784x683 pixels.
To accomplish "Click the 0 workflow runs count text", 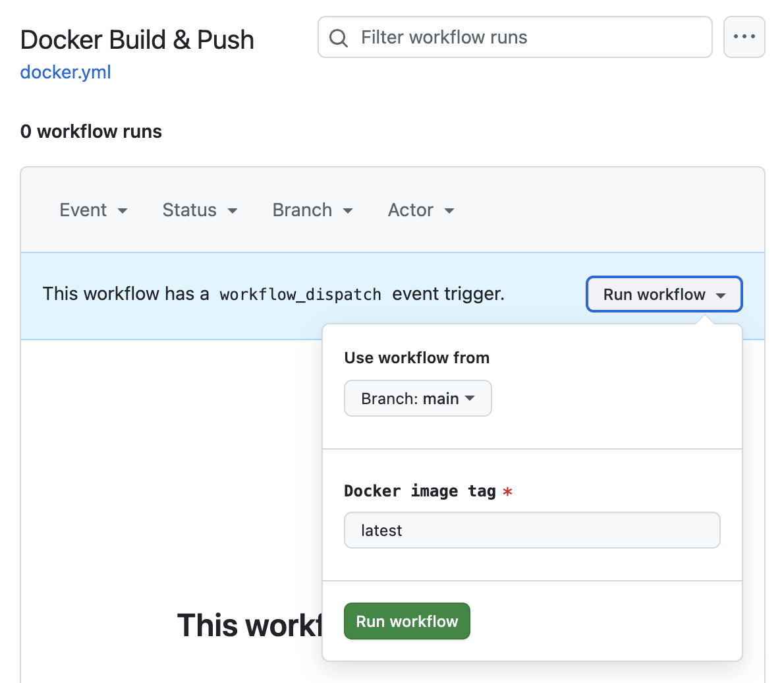I will [91, 132].
